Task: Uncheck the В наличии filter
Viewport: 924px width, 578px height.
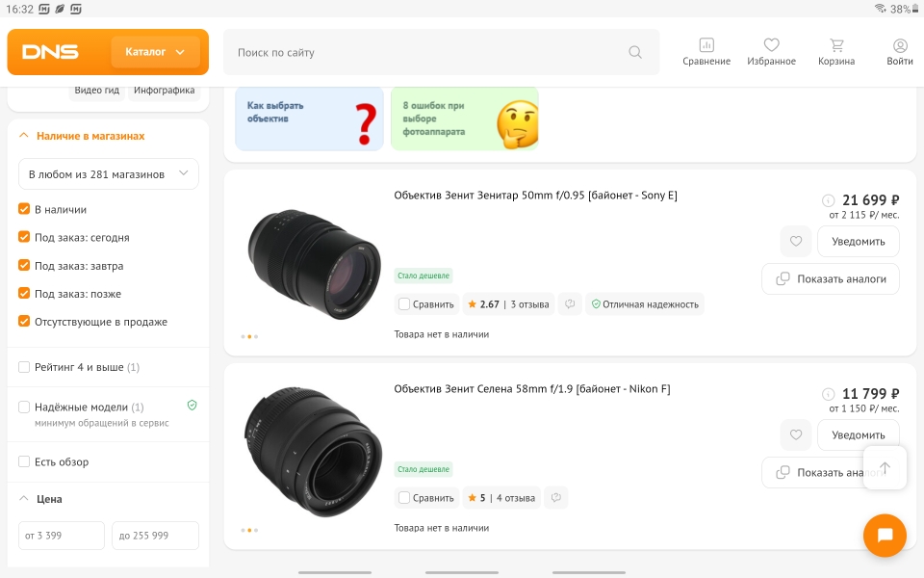Action: tap(25, 209)
